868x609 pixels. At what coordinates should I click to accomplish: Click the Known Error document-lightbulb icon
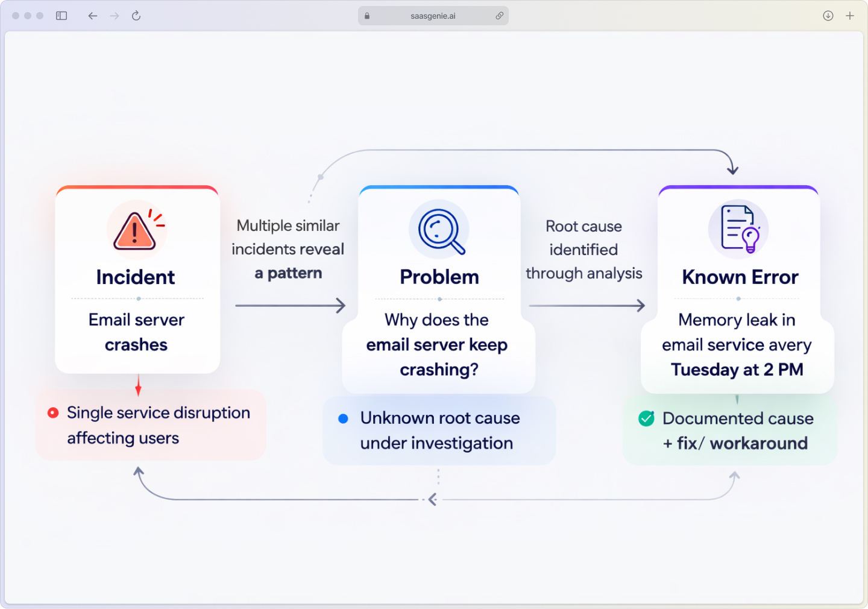coord(738,229)
